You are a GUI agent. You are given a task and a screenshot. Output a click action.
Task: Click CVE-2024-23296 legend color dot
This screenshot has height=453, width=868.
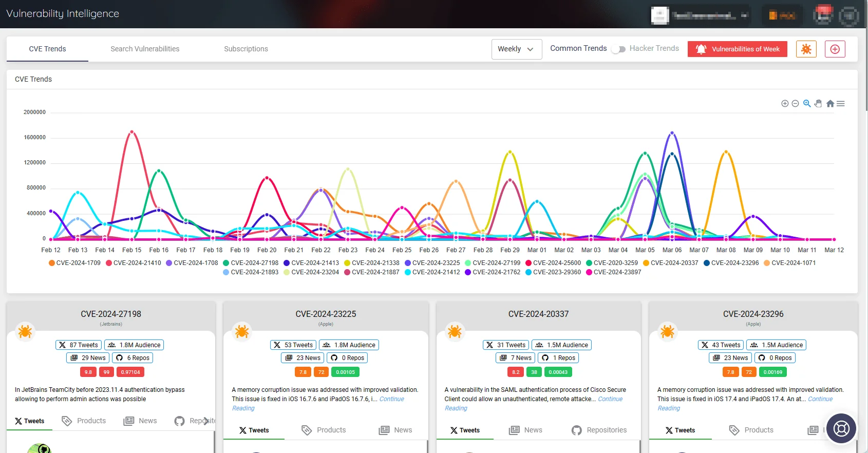(707, 263)
